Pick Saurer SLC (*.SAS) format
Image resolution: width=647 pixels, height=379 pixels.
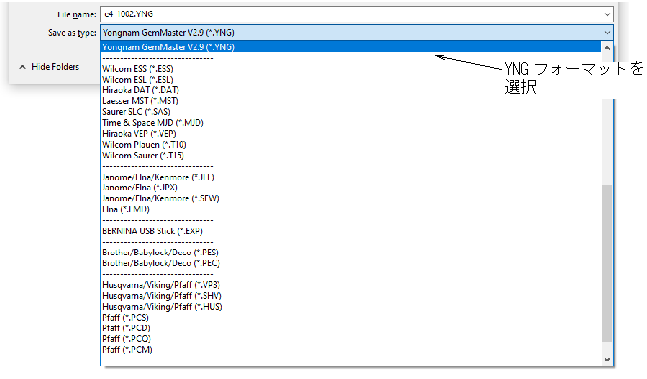tap(136, 112)
